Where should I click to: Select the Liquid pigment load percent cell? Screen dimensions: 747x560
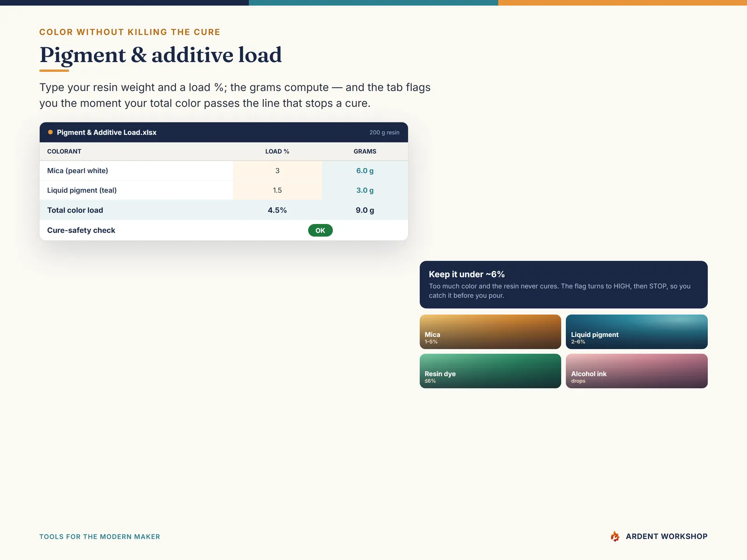click(x=277, y=190)
